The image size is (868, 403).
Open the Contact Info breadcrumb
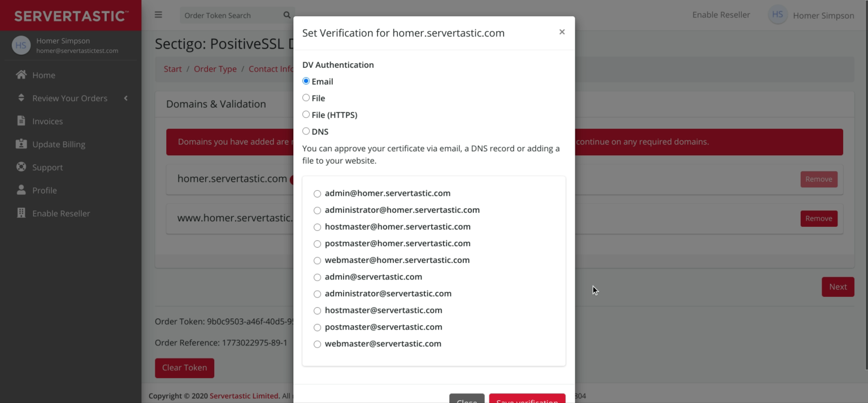[x=271, y=69]
